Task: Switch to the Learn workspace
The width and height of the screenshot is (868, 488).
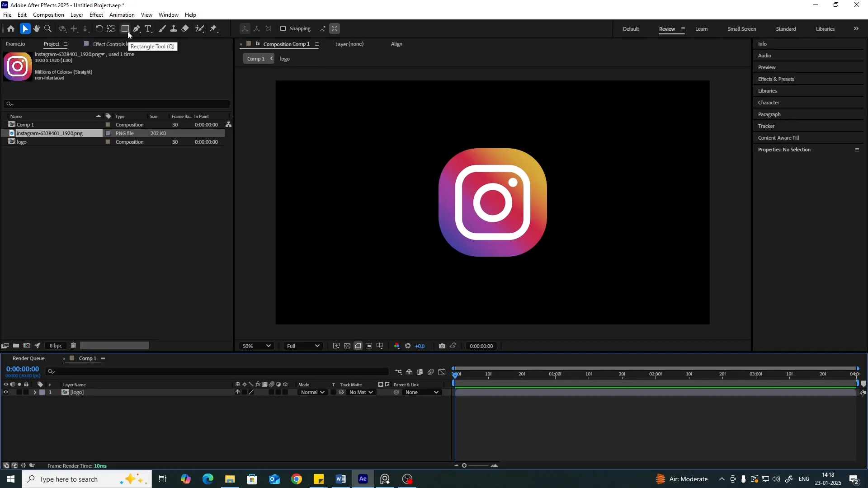Action: [x=701, y=28]
